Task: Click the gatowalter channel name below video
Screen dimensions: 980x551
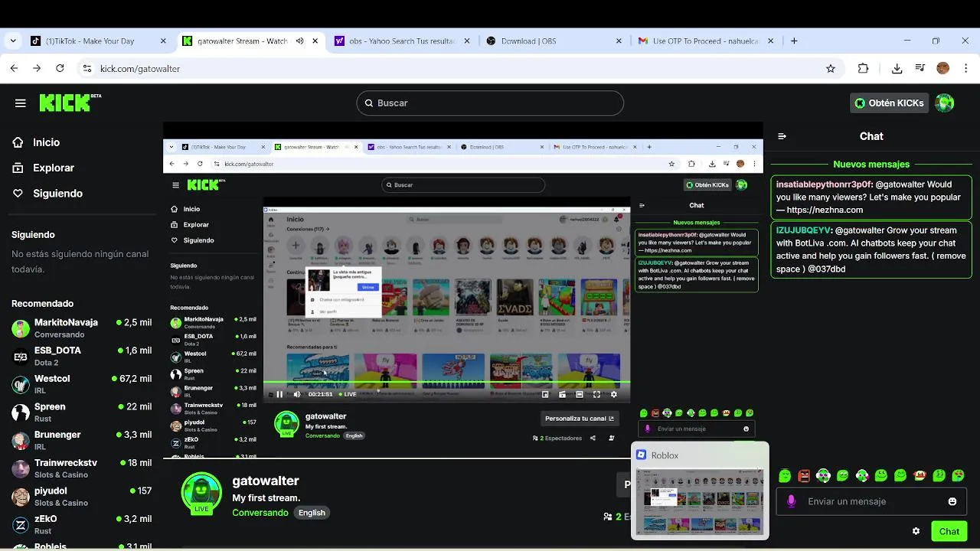Action: (266, 481)
